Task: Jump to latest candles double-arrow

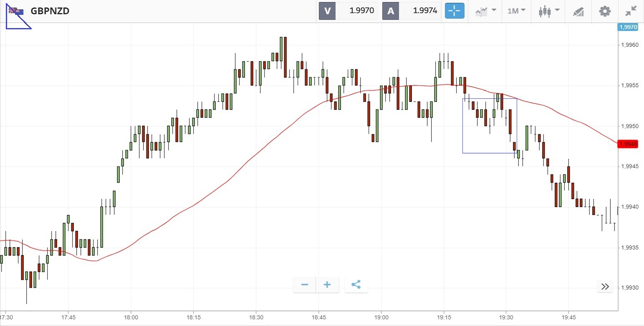Action: (x=605, y=286)
